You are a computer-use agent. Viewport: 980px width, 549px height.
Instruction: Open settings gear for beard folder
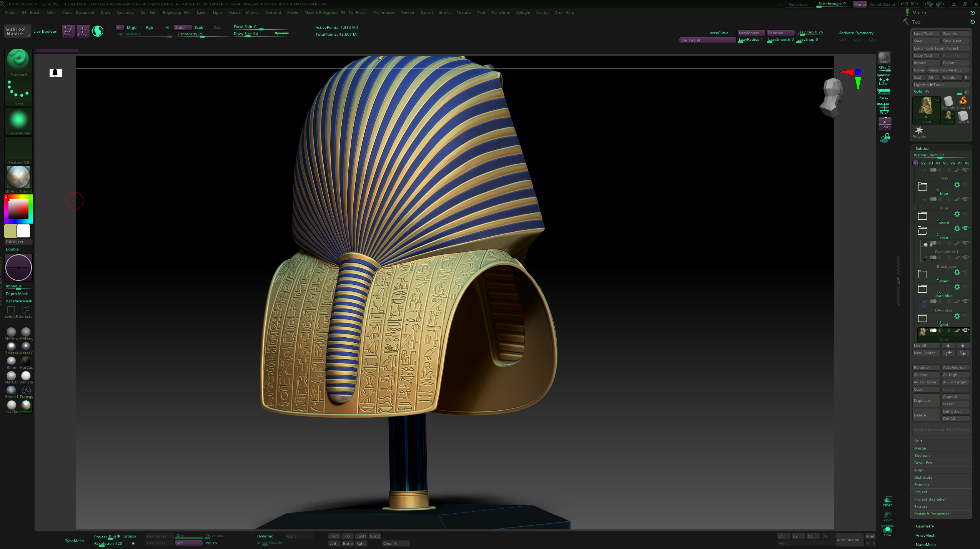click(957, 214)
